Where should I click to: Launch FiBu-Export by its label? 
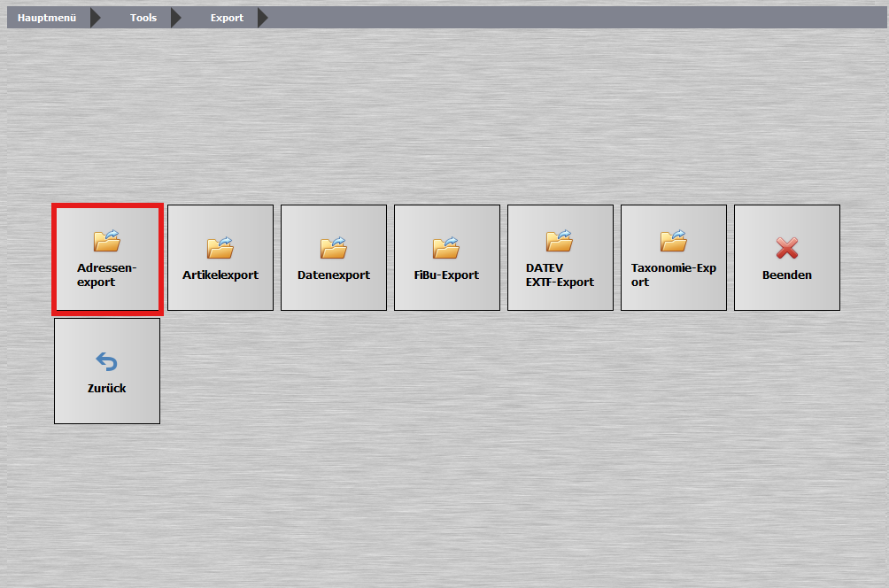446,275
